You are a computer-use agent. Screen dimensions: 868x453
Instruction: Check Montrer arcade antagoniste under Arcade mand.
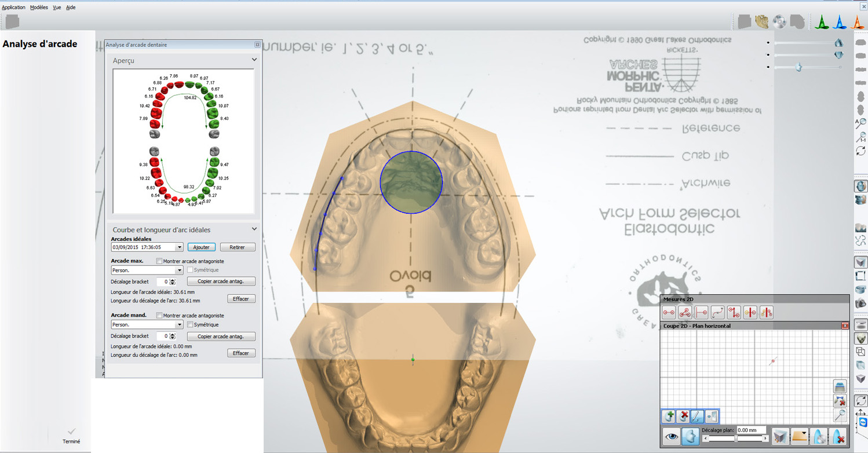point(159,316)
